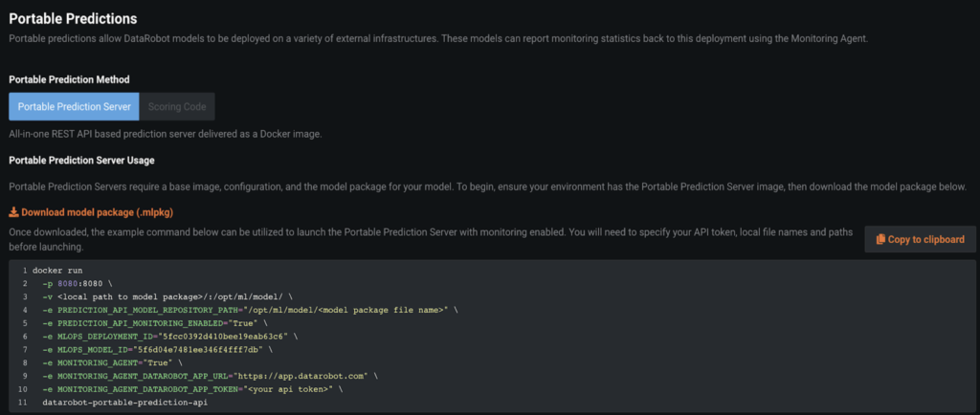
Task: Click the "Portable Prediction Method" label
Action: click(x=69, y=79)
